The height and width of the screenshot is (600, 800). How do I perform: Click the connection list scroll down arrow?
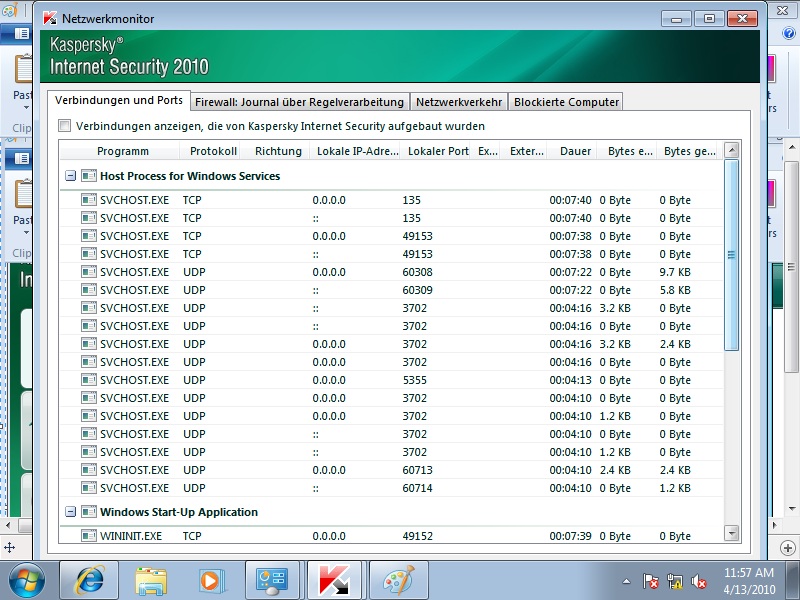pos(732,534)
